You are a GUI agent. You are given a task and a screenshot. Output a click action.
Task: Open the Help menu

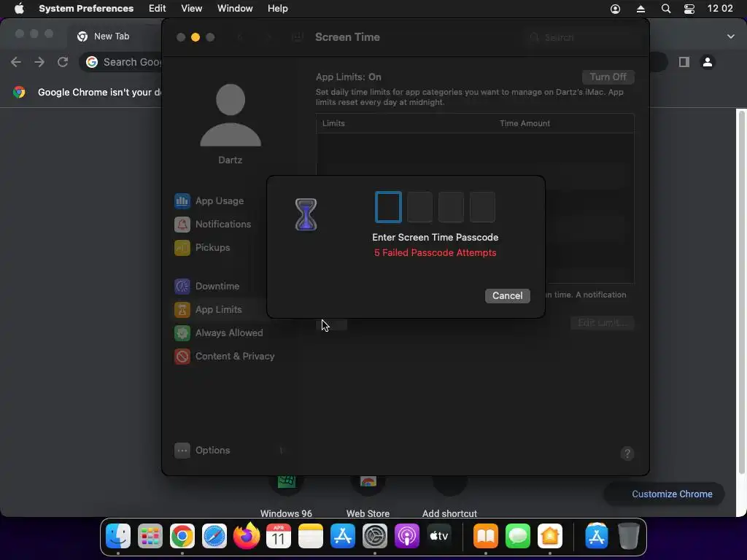pos(278,9)
